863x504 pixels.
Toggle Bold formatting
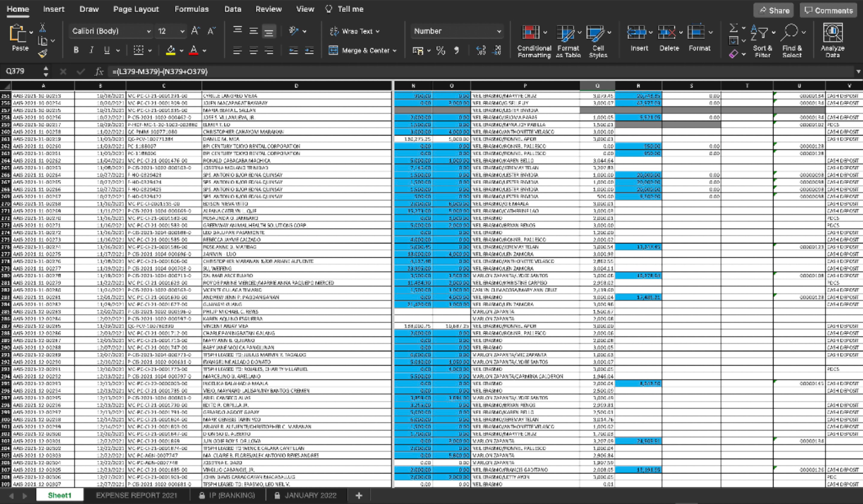(76, 50)
